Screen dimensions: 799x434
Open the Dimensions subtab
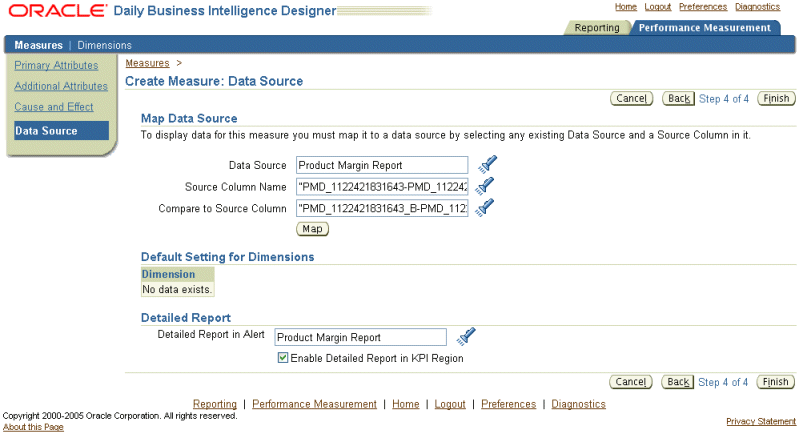(x=104, y=45)
